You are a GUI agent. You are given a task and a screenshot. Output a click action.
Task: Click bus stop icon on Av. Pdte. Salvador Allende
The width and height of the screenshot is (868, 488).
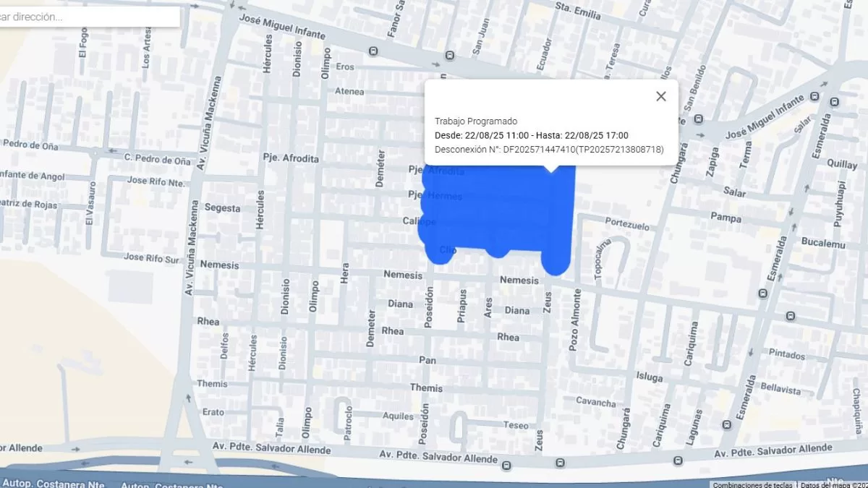click(x=677, y=461)
